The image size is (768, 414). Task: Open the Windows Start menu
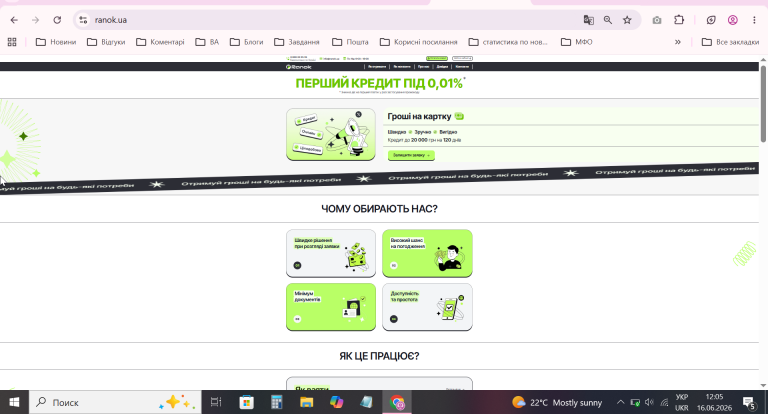tap(14, 402)
